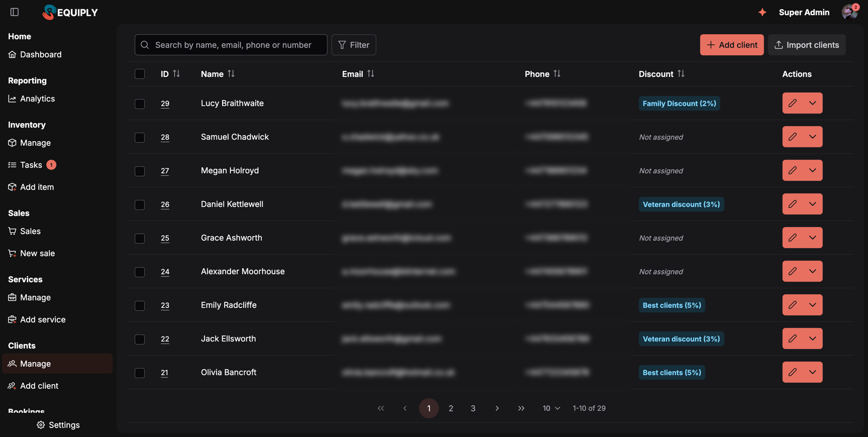Navigate to Analytics reporting
The width and height of the screenshot is (868, 437).
point(31,98)
